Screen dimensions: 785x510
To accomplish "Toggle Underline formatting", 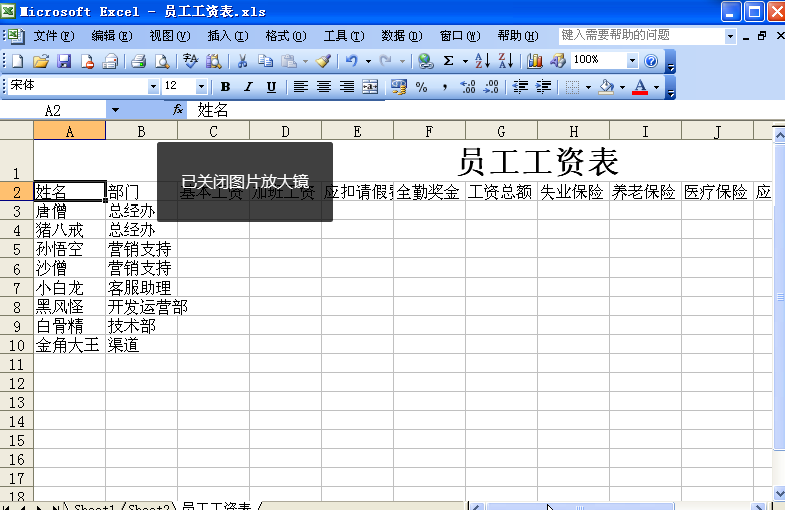I will [x=271, y=87].
